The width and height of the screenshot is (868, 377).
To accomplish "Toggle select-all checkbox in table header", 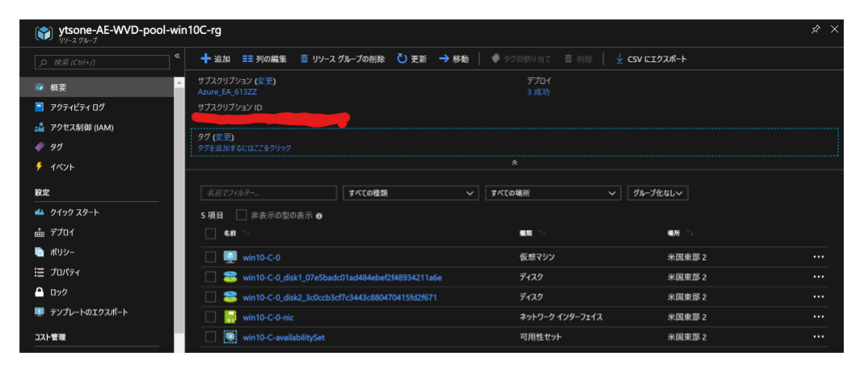I will tap(210, 234).
